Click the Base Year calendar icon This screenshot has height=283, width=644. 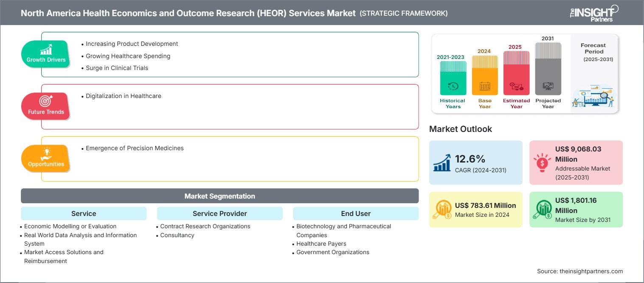click(x=485, y=86)
